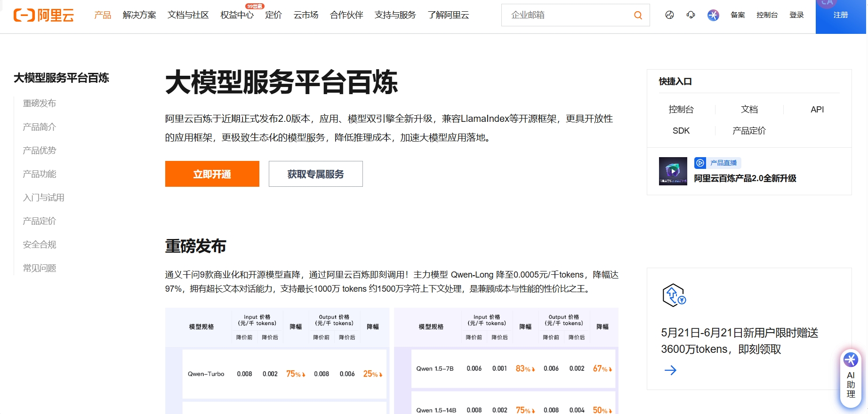868x414 pixels.
Task: Open API in quick entry panel
Action: tap(817, 109)
